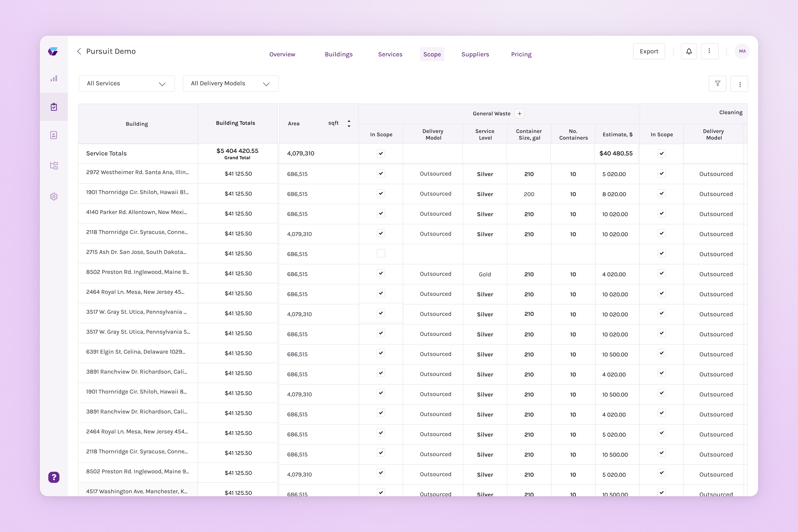Viewport: 798px width, 532px height.
Task: Open notifications via the bell icon
Action: [689, 51]
